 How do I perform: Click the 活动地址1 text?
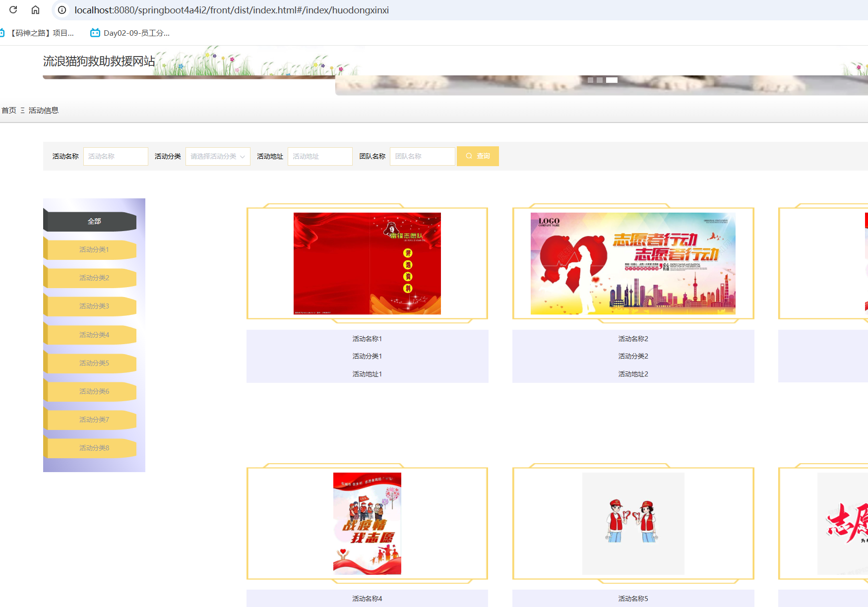(367, 374)
